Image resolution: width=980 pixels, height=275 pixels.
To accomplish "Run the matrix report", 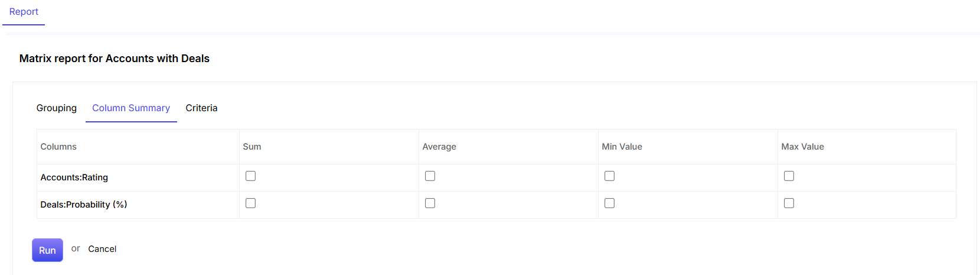I will click(47, 250).
